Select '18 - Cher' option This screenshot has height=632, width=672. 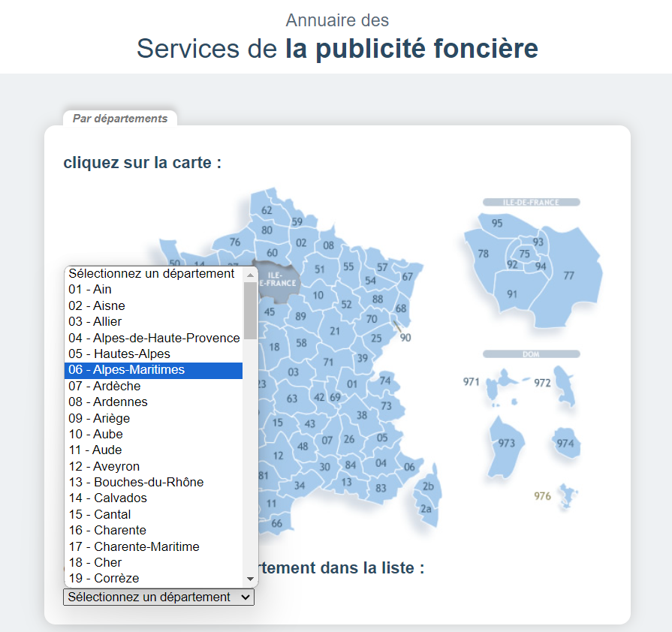[153, 562]
